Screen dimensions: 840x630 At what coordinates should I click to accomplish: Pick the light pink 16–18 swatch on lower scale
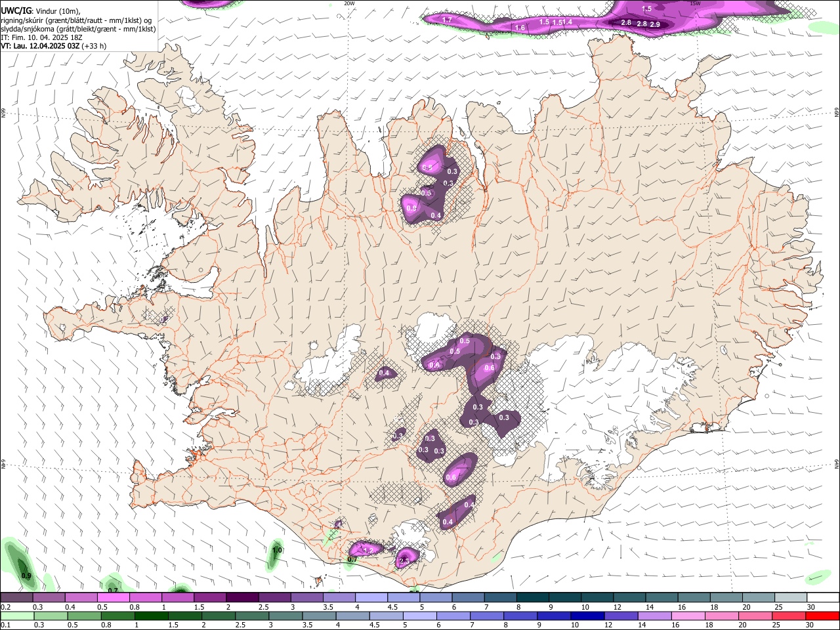[688, 616]
